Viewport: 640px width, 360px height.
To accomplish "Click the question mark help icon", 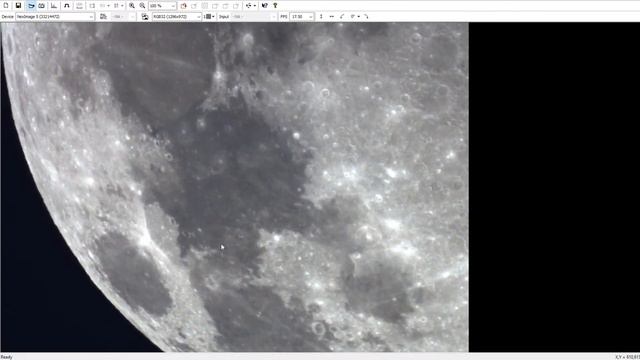I will [275, 6].
